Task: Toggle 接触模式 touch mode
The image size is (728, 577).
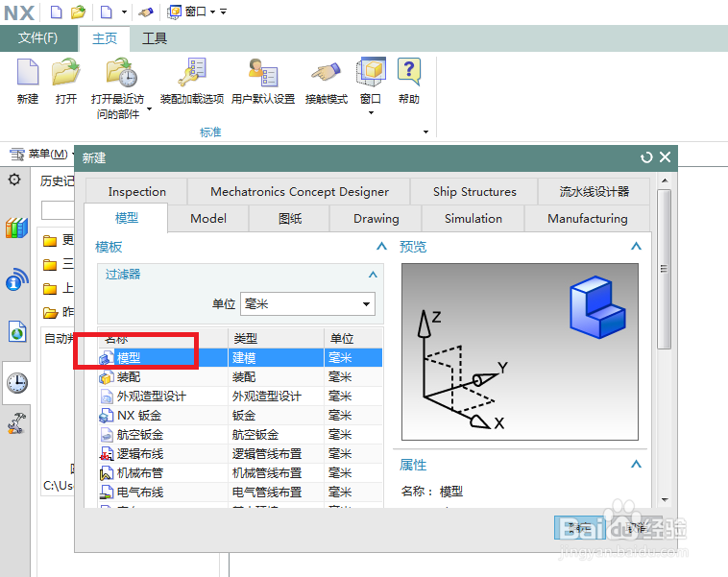Action: click(x=327, y=72)
